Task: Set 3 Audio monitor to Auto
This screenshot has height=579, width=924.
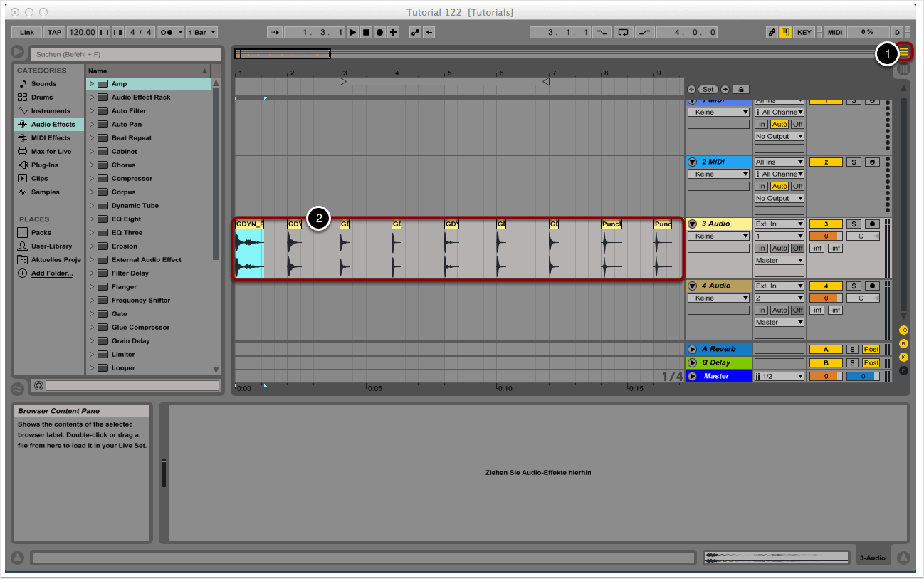Action: click(779, 249)
